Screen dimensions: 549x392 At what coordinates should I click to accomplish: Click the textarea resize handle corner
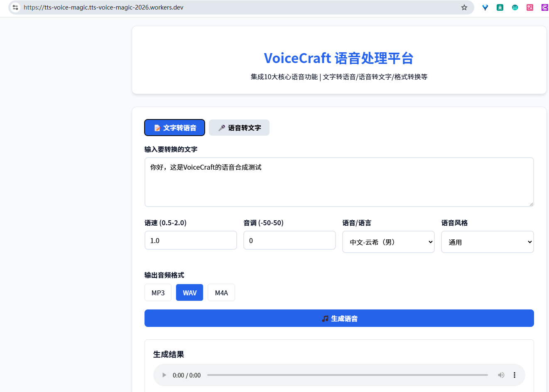click(x=531, y=204)
